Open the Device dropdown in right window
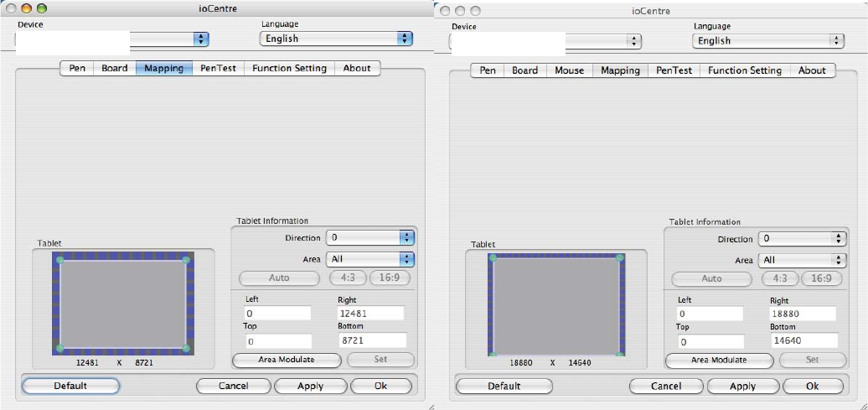 point(545,41)
